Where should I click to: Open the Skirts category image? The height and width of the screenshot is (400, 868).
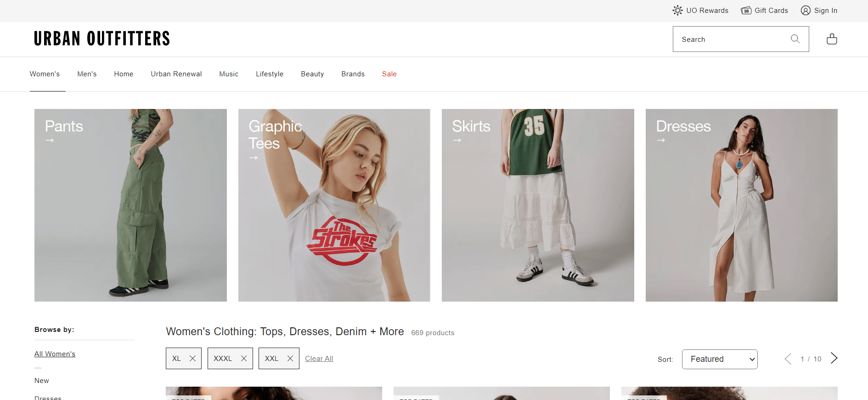click(x=538, y=205)
